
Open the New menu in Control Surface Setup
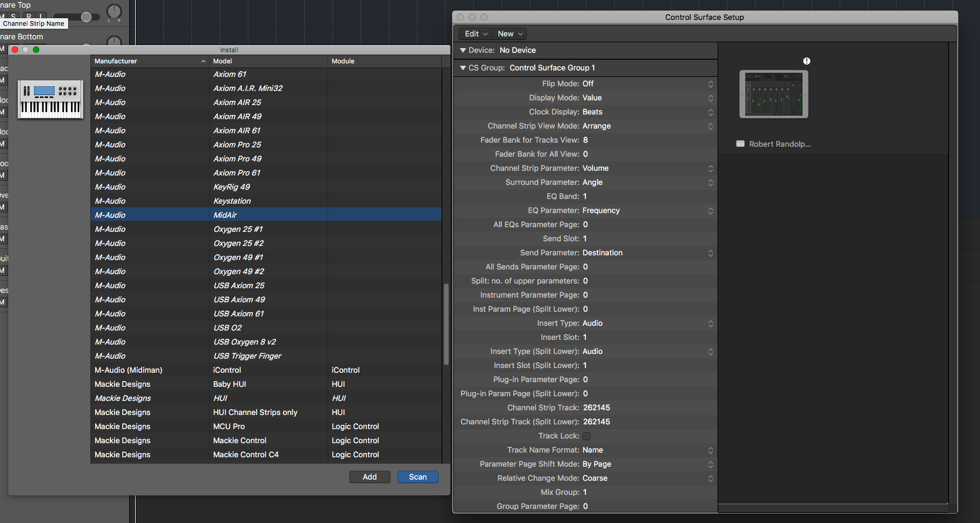pos(510,34)
